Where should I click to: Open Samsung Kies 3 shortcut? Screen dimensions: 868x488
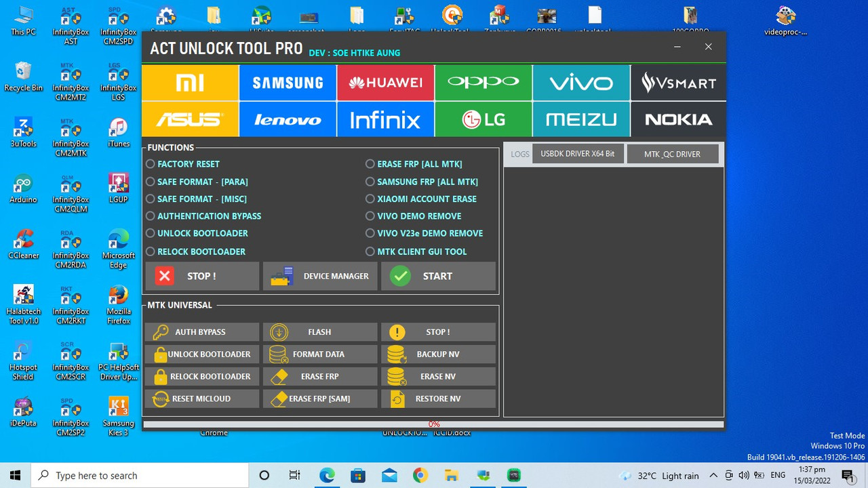tap(119, 417)
